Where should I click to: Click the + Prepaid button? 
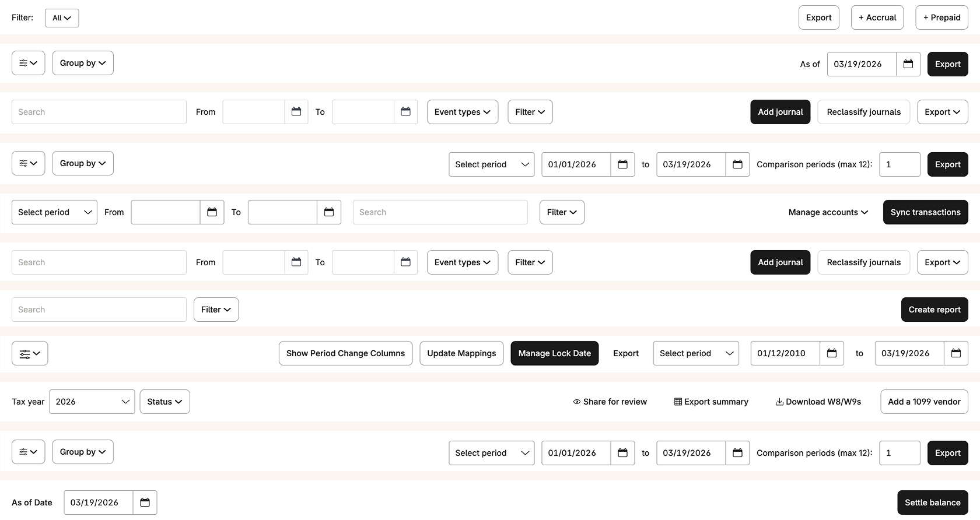[942, 17]
